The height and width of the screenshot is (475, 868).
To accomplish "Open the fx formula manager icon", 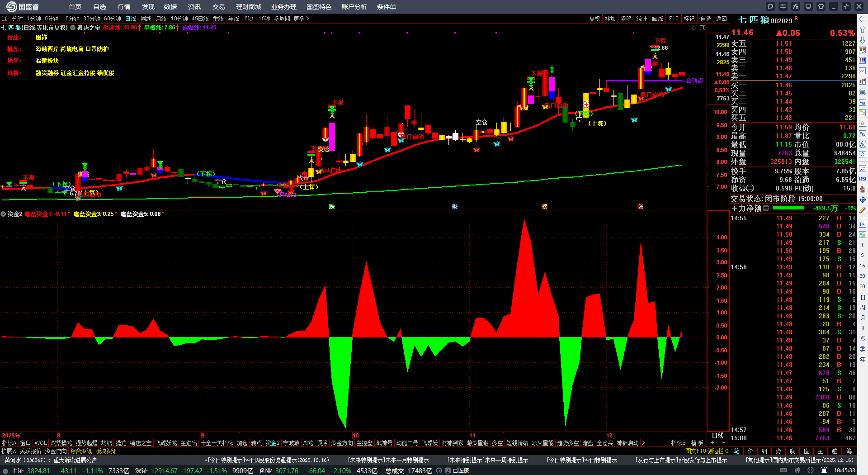I will [x=796, y=6].
